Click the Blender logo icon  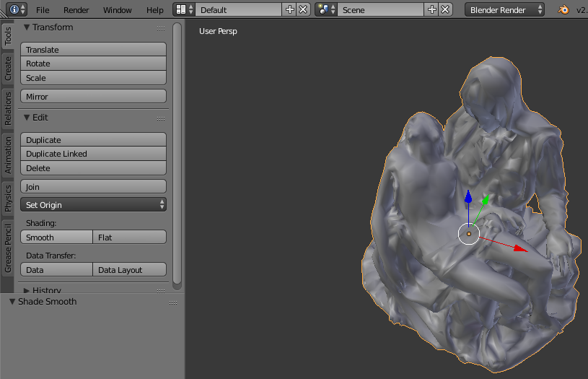(x=563, y=10)
